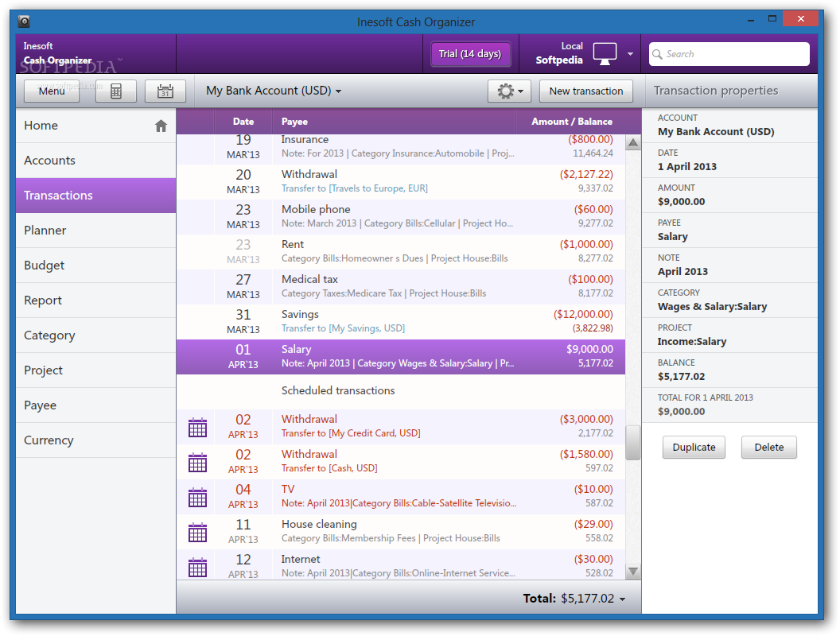Open the Project section
The height and width of the screenshot is (636, 840).
pyautogui.click(x=96, y=370)
